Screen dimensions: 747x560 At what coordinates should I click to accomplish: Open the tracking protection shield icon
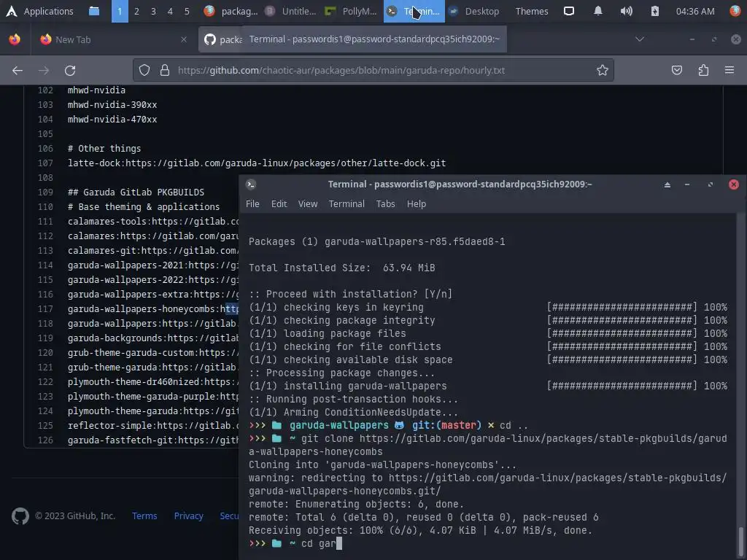[144, 71]
